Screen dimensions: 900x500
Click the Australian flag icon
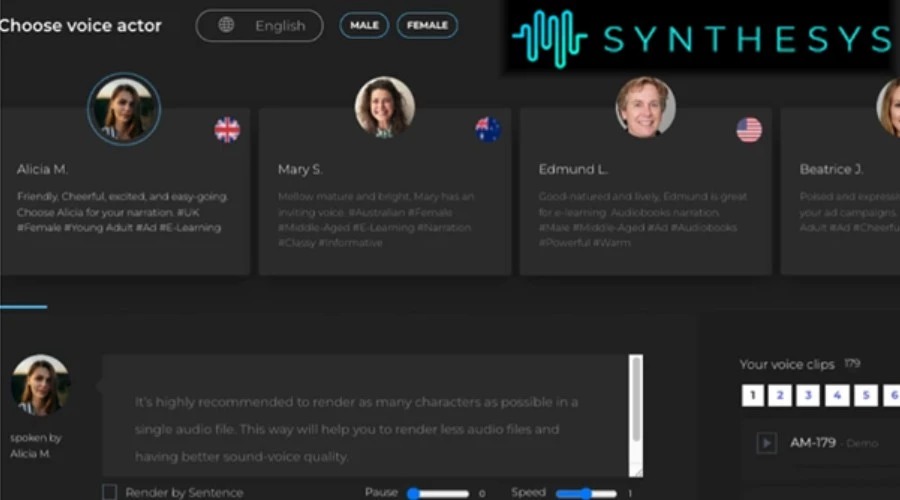click(x=488, y=130)
